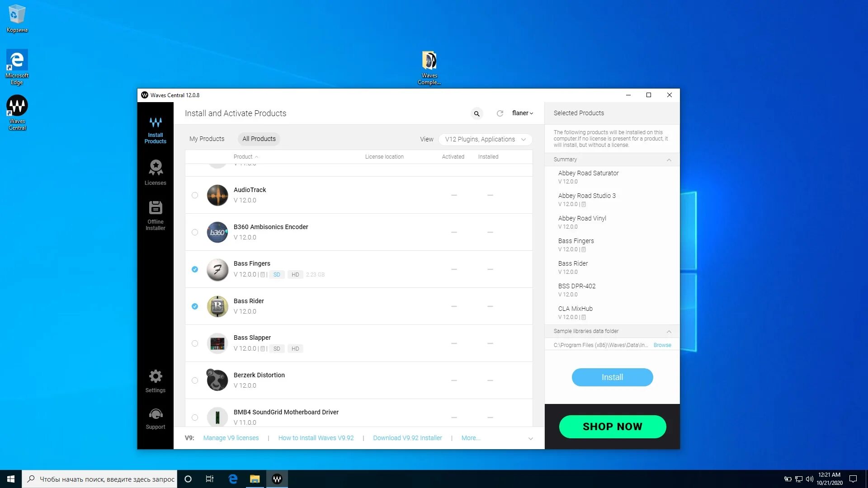The width and height of the screenshot is (868, 488).
Task: Select the AudioTrack product checkbox
Action: (195, 195)
